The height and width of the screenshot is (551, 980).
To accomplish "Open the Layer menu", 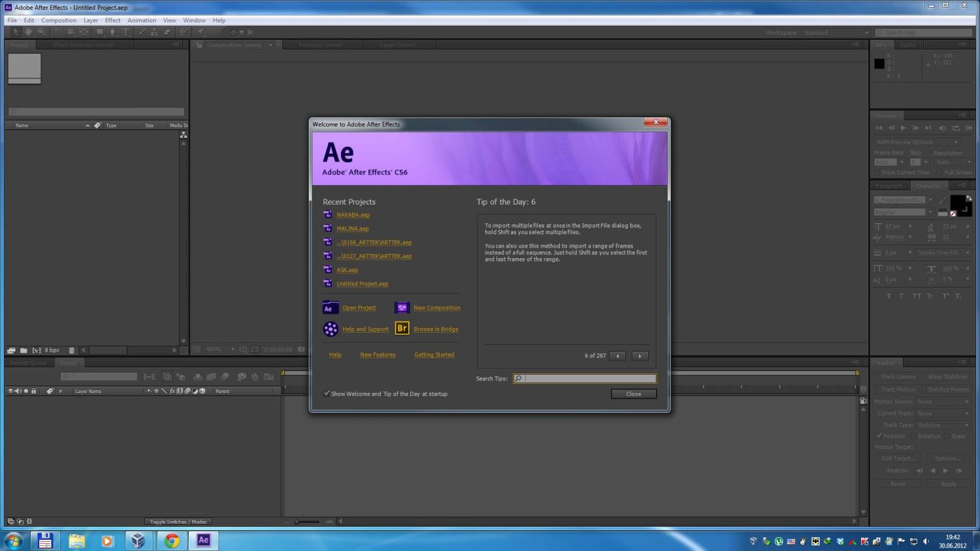I will [x=91, y=20].
